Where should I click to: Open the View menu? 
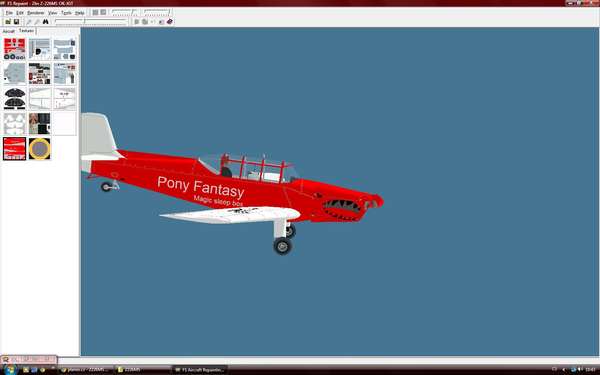click(x=52, y=13)
